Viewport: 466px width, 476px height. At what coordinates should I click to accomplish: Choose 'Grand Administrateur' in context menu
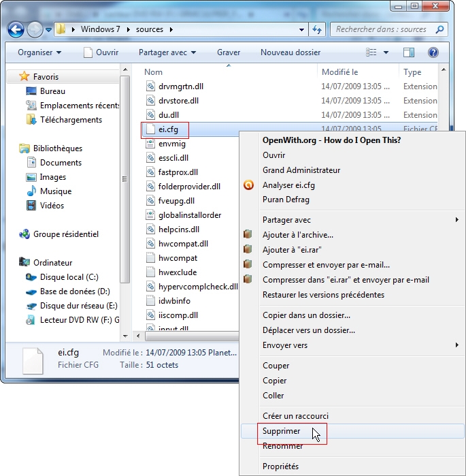coord(301,170)
